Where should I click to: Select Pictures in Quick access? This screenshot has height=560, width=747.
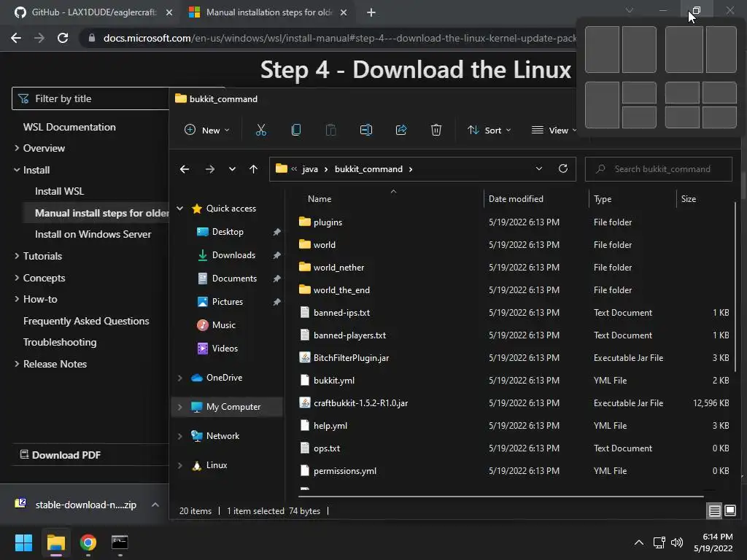click(228, 302)
